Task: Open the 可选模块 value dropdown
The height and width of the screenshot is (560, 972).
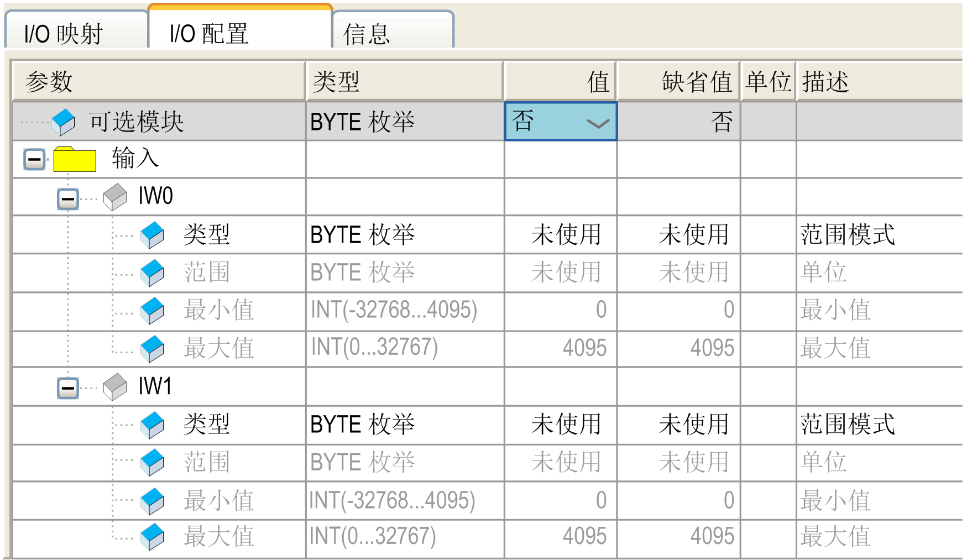Action: click(598, 123)
